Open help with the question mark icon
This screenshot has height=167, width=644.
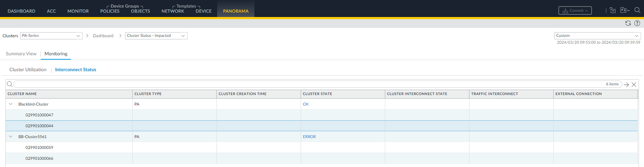[637, 23]
